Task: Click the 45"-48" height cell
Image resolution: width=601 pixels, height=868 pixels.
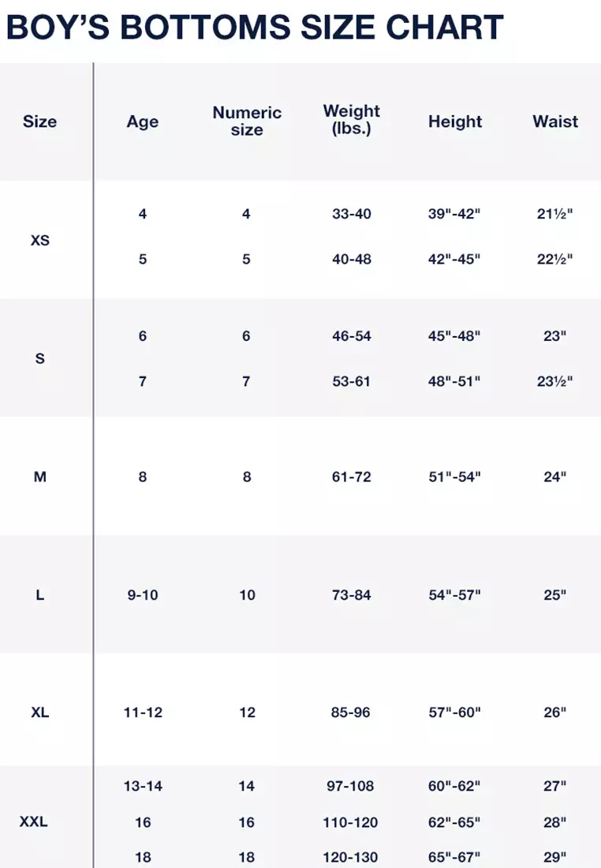Action: (x=455, y=336)
